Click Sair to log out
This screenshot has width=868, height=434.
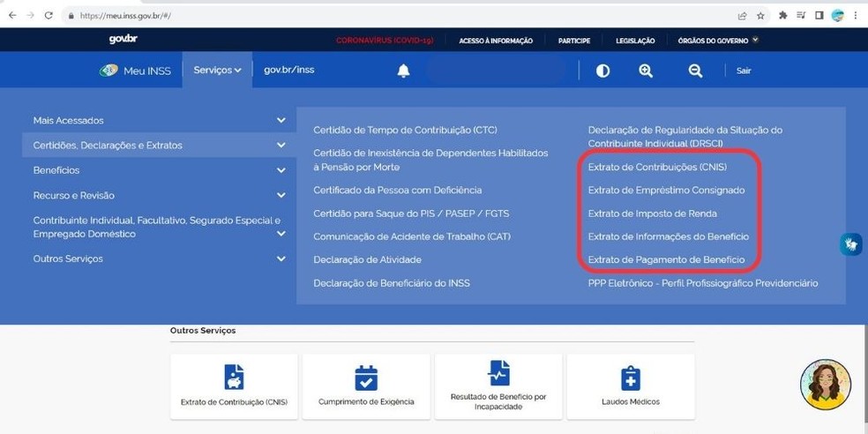(744, 71)
